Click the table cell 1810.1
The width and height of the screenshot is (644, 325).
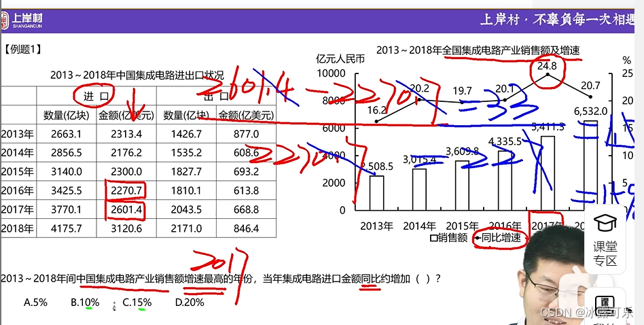[186, 190]
